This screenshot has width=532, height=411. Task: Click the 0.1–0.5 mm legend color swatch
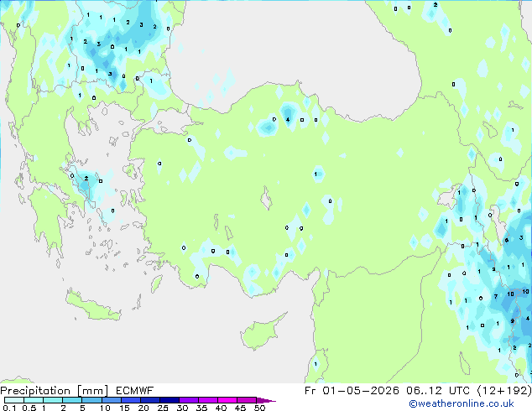pyautogui.click(x=14, y=400)
